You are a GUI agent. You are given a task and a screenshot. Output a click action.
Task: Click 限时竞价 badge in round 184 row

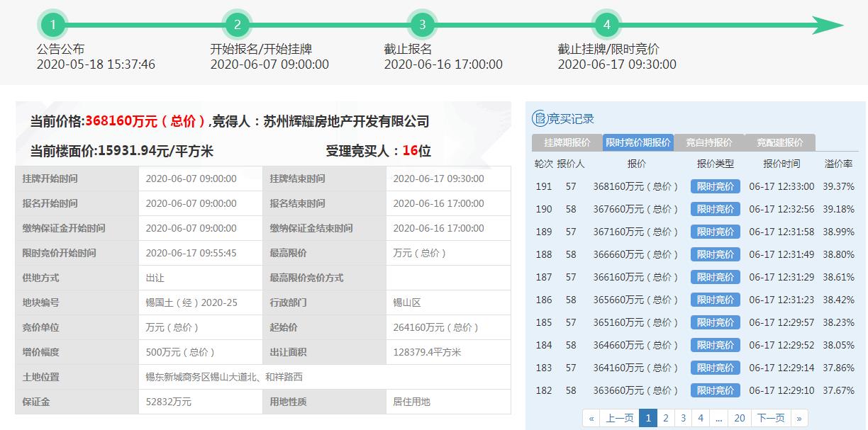[x=716, y=346]
